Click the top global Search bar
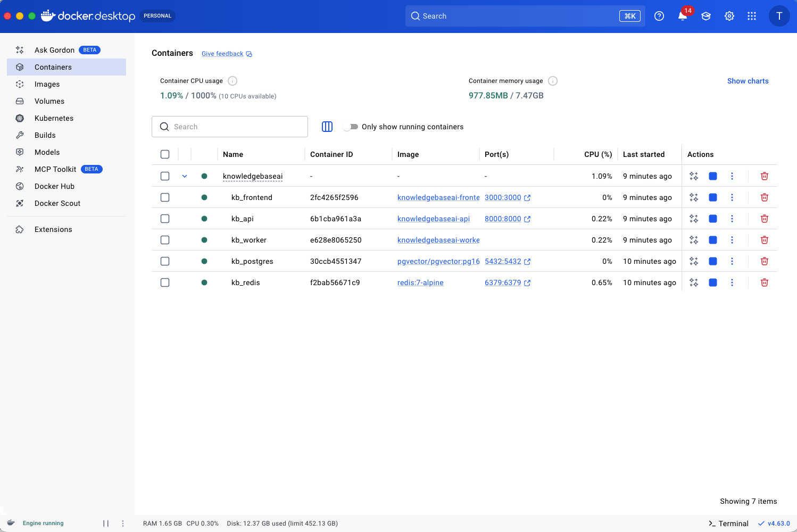 pyautogui.click(x=525, y=16)
